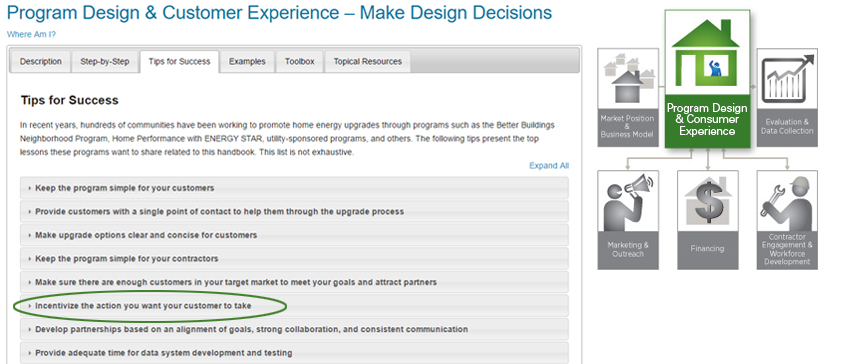The width and height of the screenshot is (850, 364).
Task: Expand 'Keep the program simple for your contractors'
Action: point(294,259)
